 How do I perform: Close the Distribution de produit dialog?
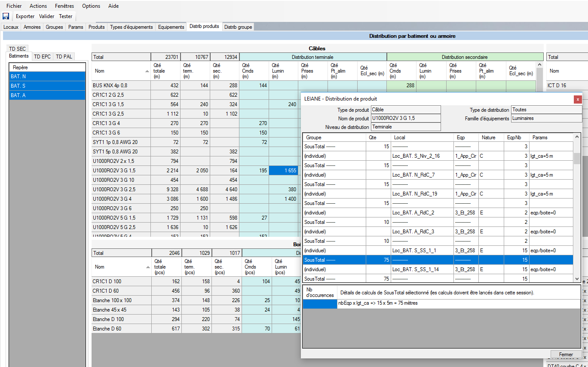(577, 99)
